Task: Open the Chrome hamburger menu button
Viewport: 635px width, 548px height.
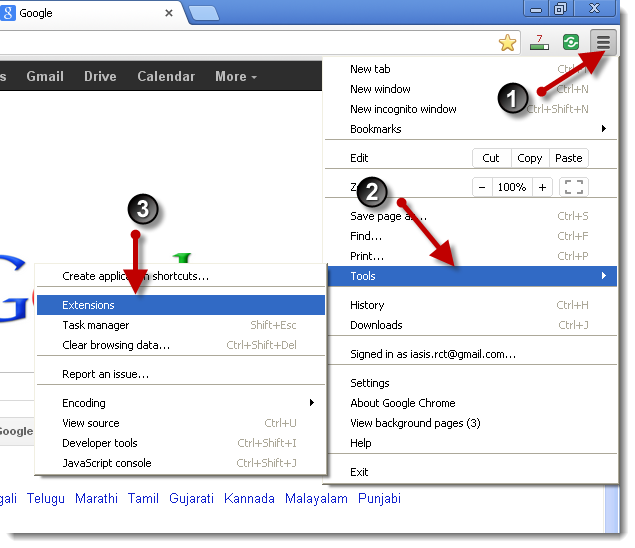Action: click(603, 42)
